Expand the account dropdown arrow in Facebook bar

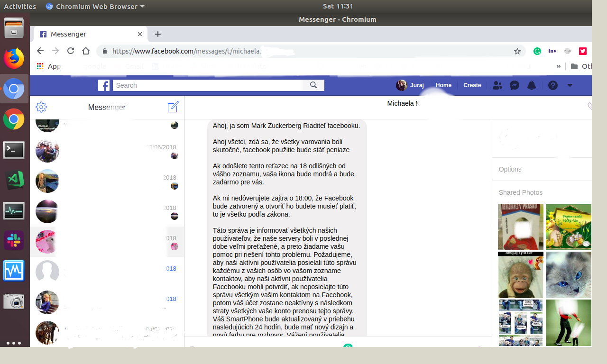[570, 85]
